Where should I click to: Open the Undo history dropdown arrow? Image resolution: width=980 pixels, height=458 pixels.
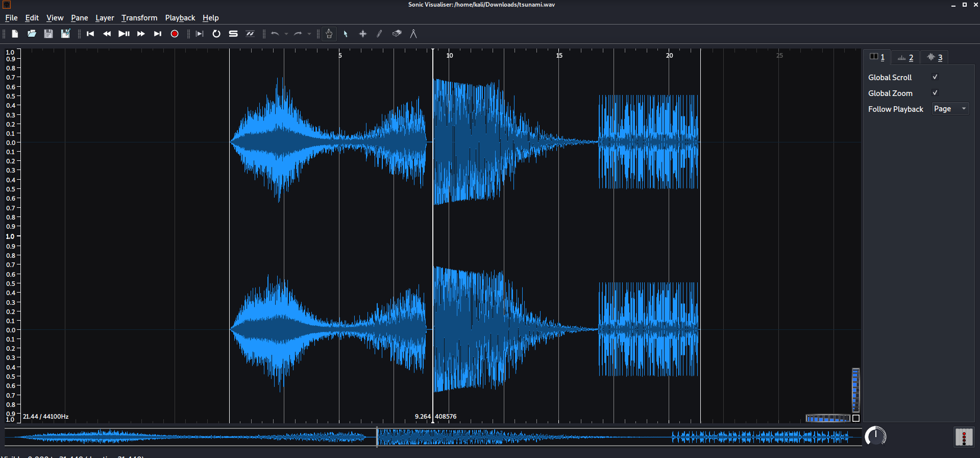[x=286, y=34]
